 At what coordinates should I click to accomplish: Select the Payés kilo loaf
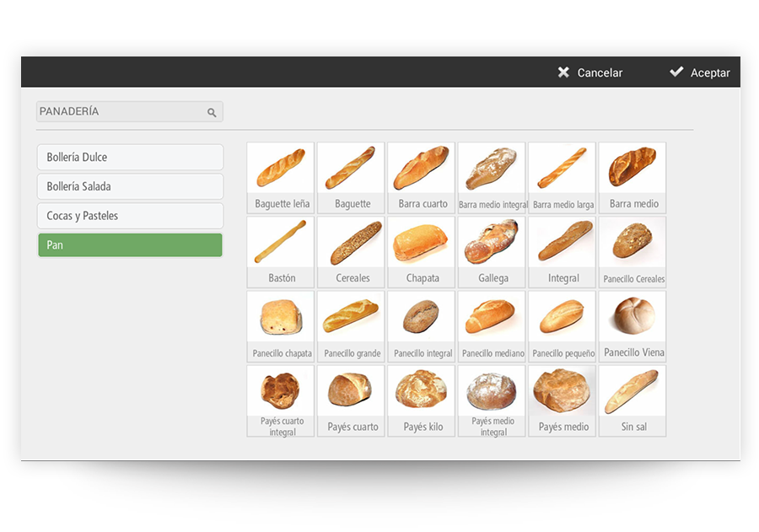click(x=421, y=400)
